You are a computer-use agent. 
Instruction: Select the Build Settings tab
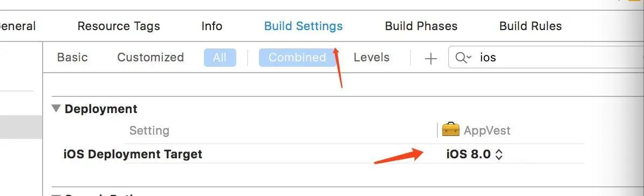(x=303, y=26)
